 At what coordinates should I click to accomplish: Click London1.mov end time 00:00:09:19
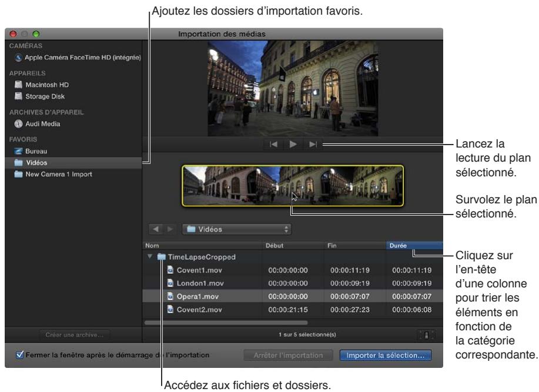click(x=350, y=283)
